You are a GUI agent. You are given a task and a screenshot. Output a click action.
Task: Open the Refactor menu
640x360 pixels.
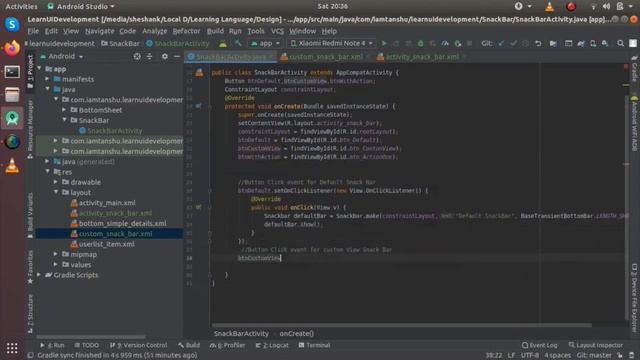tap(186, 31)
